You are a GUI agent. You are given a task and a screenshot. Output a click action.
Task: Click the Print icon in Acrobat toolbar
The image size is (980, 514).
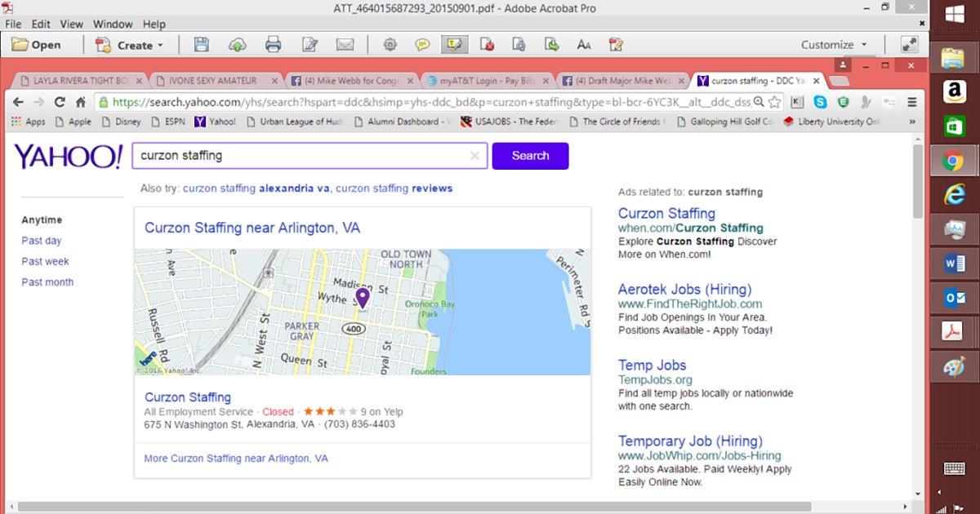coord(274,45)
